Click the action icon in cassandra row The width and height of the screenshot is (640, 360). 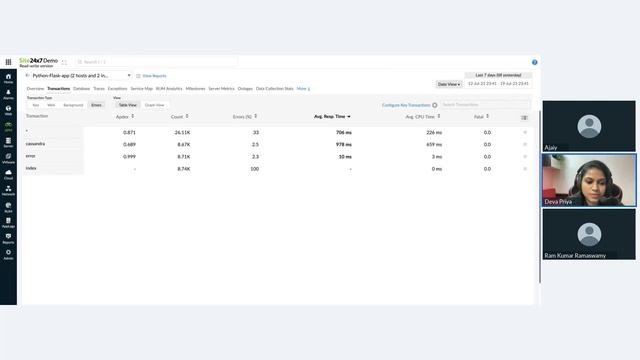coord(525,144)
